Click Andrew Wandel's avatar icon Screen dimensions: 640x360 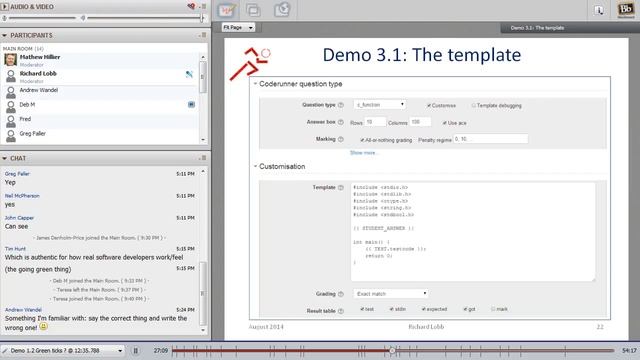[x=11, y=92]
